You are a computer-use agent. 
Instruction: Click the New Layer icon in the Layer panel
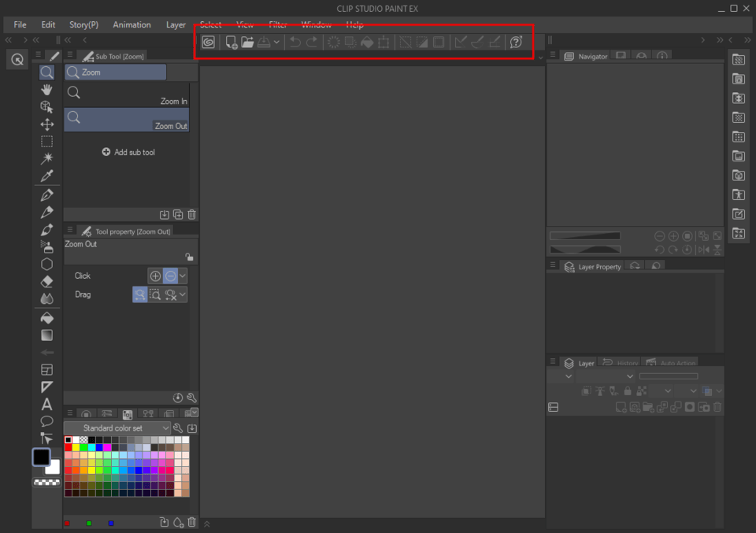pos(621,407)
